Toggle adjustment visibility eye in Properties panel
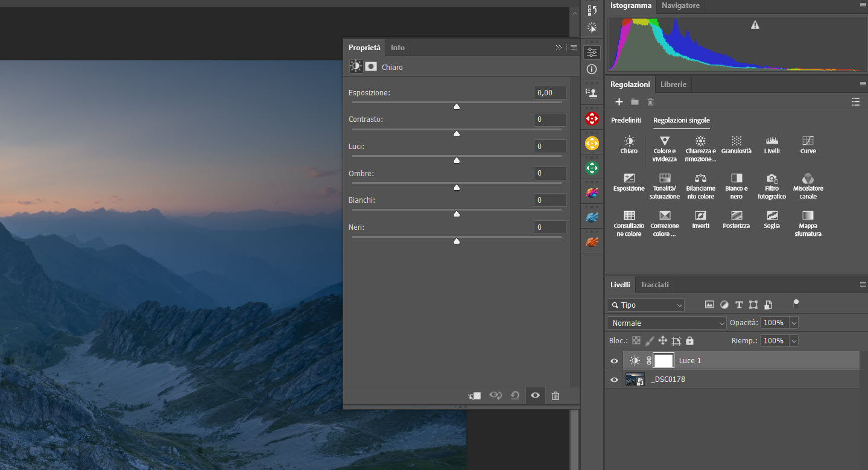 click(x=535, y=396)
